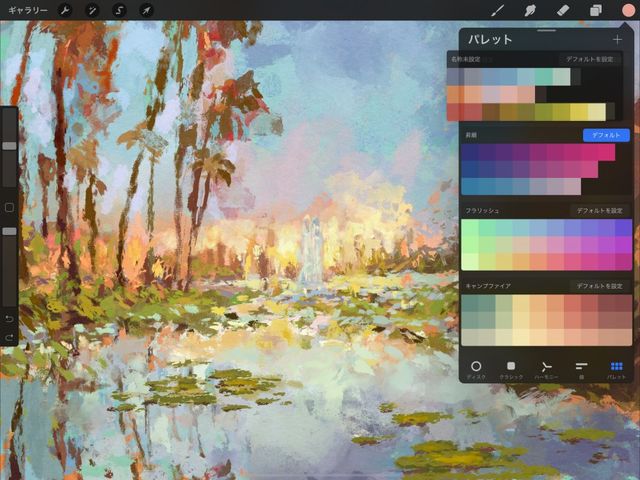Screen dimensions: 640x480
Task: Click the blue デフォルト button
Action: tap(606, 135)
